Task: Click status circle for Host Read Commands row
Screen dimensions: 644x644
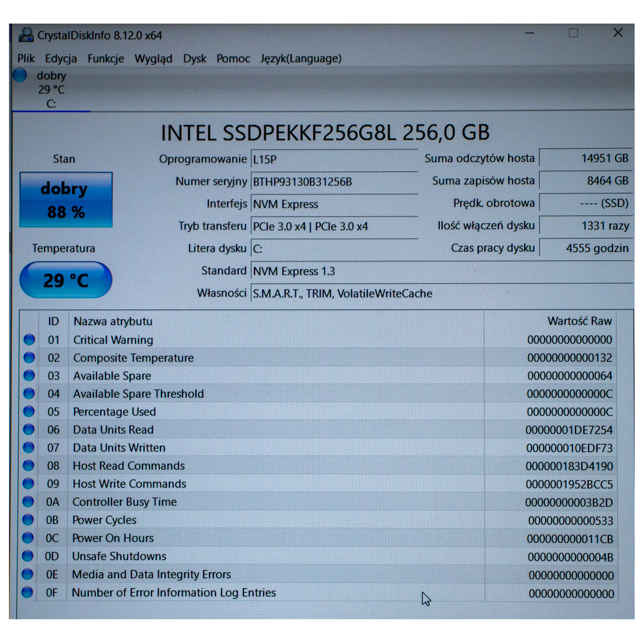Action: 29,466
